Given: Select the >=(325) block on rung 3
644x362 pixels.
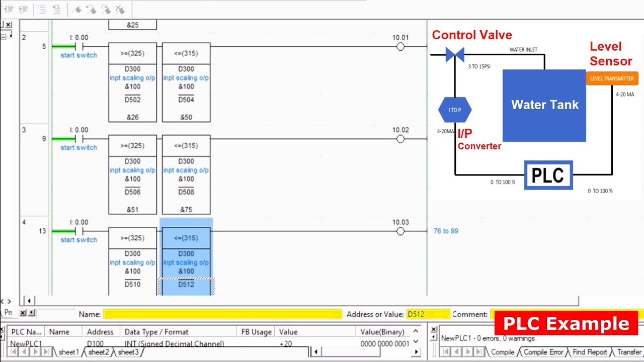Looking at the screenshot, I should click(x=132, y=174).
